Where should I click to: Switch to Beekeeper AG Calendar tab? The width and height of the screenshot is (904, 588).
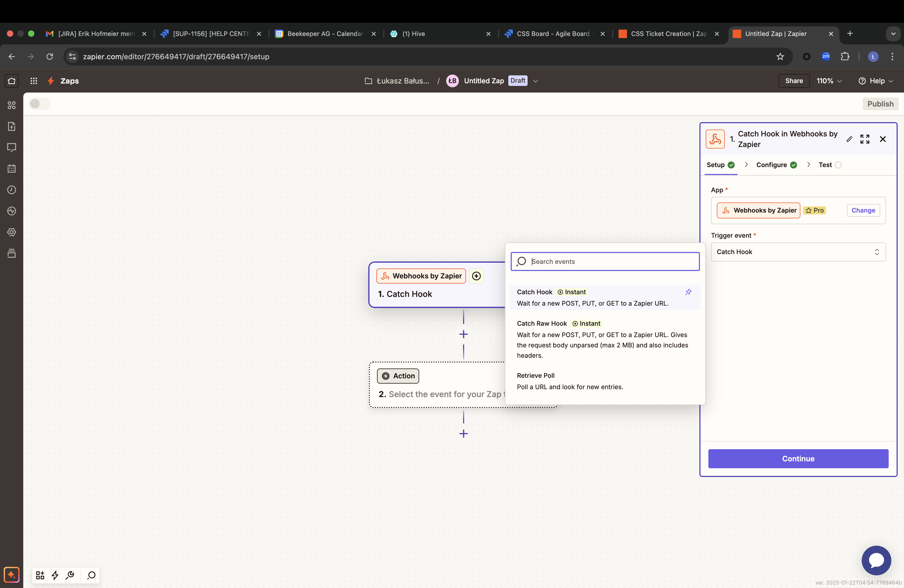[325, 34]
